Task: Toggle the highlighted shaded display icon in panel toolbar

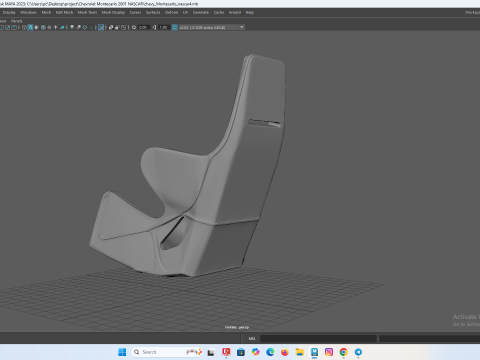Action: [x=30, y=27]
